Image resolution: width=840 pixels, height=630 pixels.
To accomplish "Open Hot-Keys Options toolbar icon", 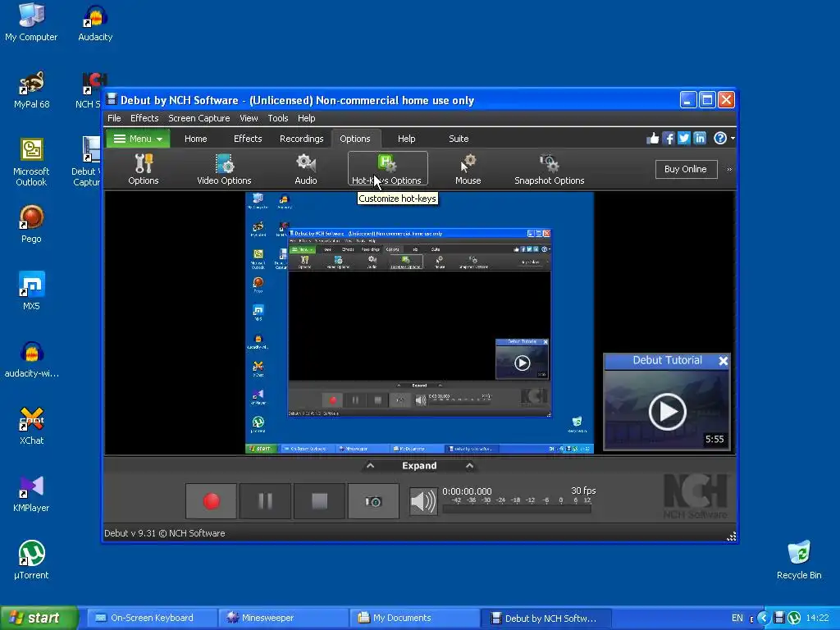I will [387, 169].
